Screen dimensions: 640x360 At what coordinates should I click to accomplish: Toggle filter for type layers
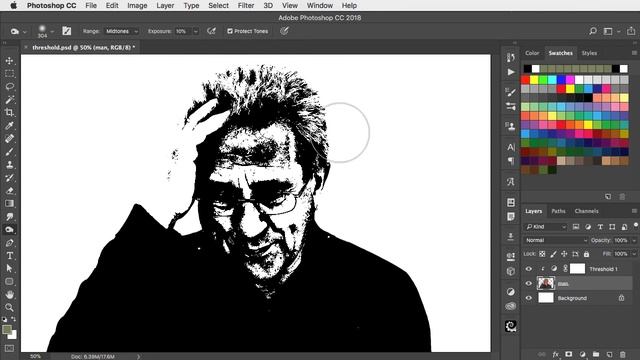(x=600, y=227)
